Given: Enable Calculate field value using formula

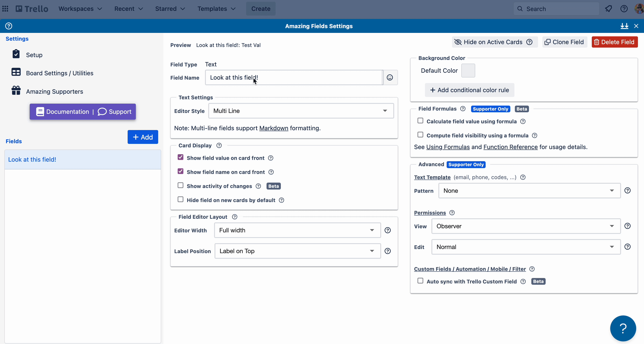Looking at the screenshot, I should click(420, 121).
